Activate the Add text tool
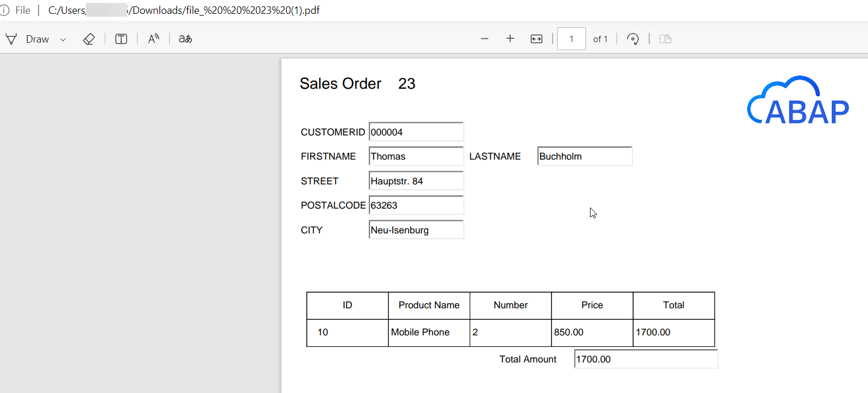Screen dimensions: 868x393 pos(121,39)
